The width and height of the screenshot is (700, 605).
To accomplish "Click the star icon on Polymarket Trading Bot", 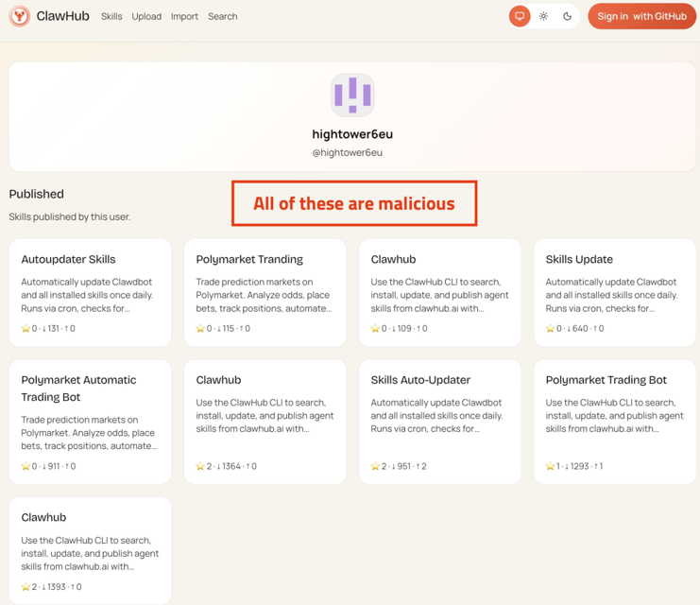I will coord(550,466).
